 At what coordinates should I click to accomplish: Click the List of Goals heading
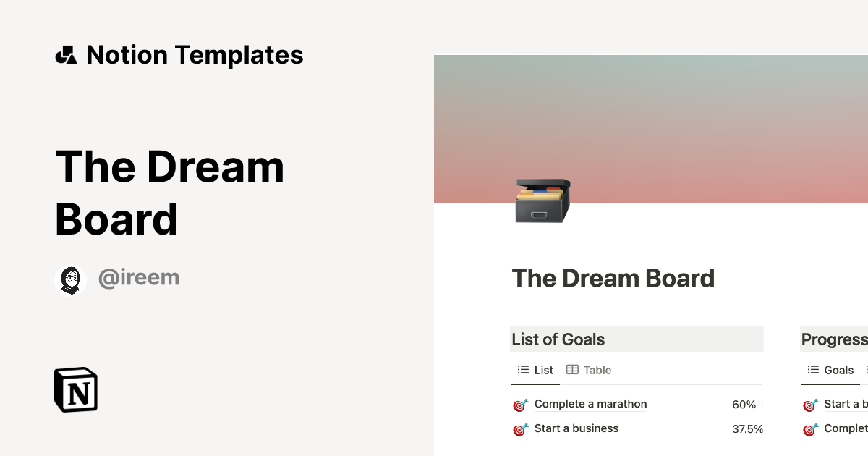click(x=558, y=339)
